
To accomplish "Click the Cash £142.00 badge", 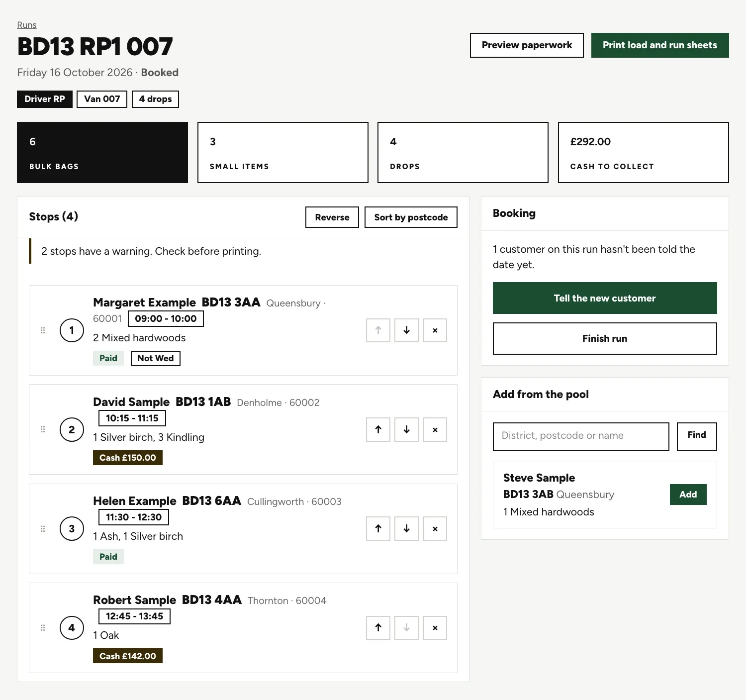I will [x=128, y=656].
